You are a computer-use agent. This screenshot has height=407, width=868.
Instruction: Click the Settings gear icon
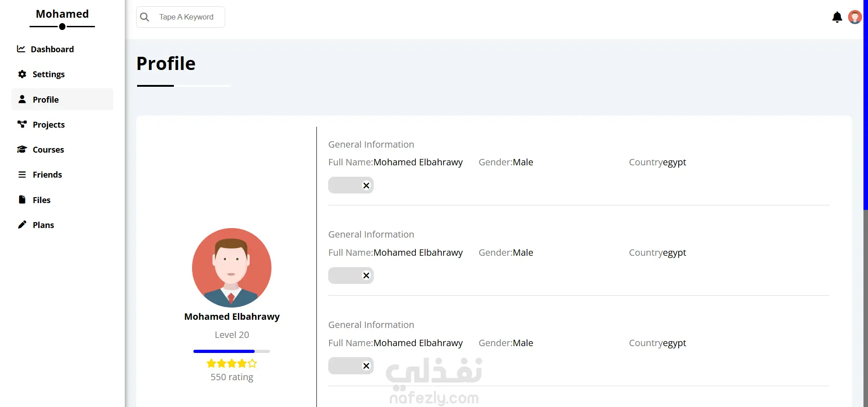point(22,74)
